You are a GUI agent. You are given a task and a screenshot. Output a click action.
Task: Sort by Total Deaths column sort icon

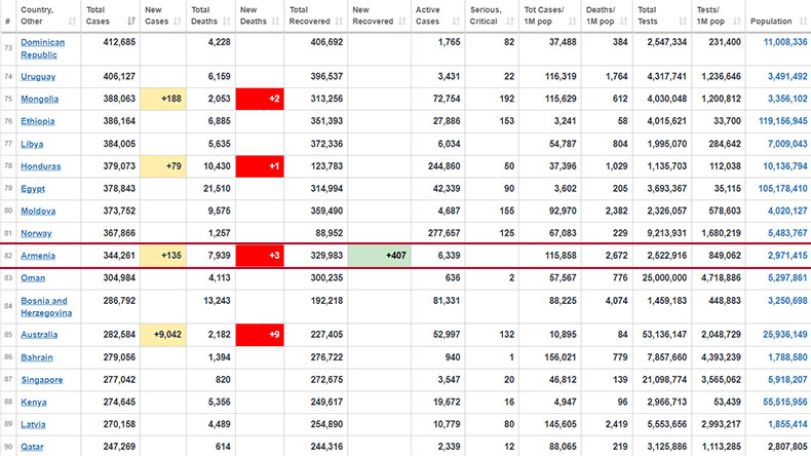point(227,21)
